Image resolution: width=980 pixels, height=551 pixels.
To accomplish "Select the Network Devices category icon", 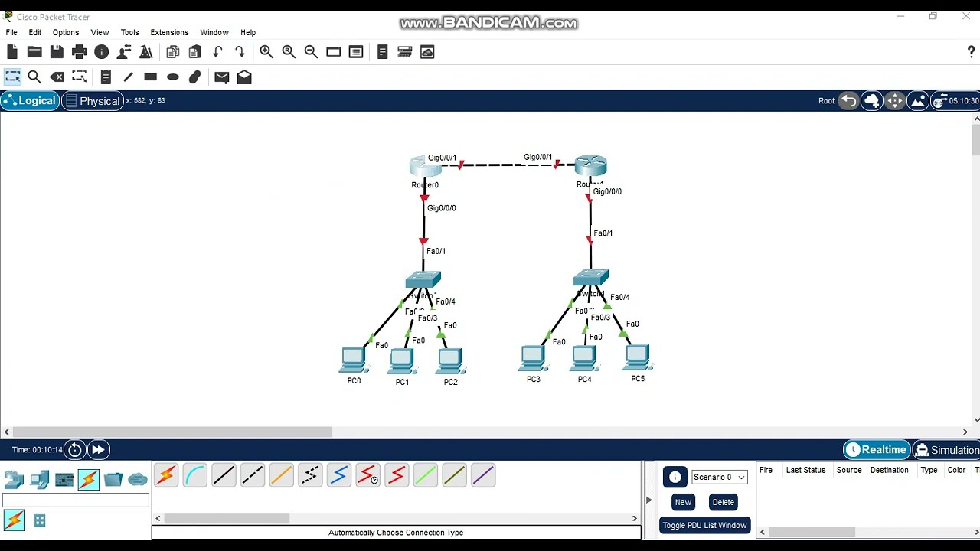I will [14, 480].
